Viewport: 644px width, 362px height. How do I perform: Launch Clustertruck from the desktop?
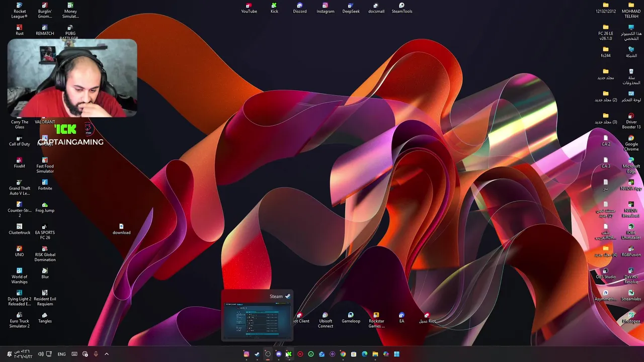pyautogui.click(x=19, y=229)
